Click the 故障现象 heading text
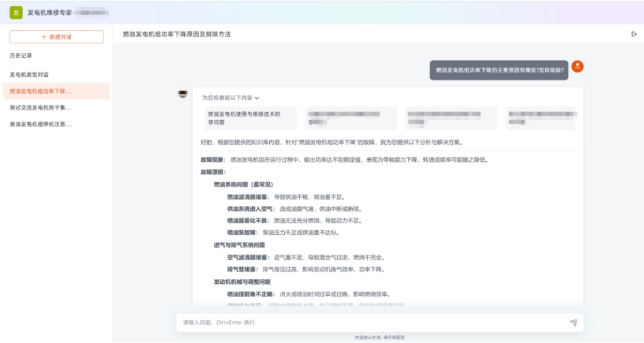 213,160
